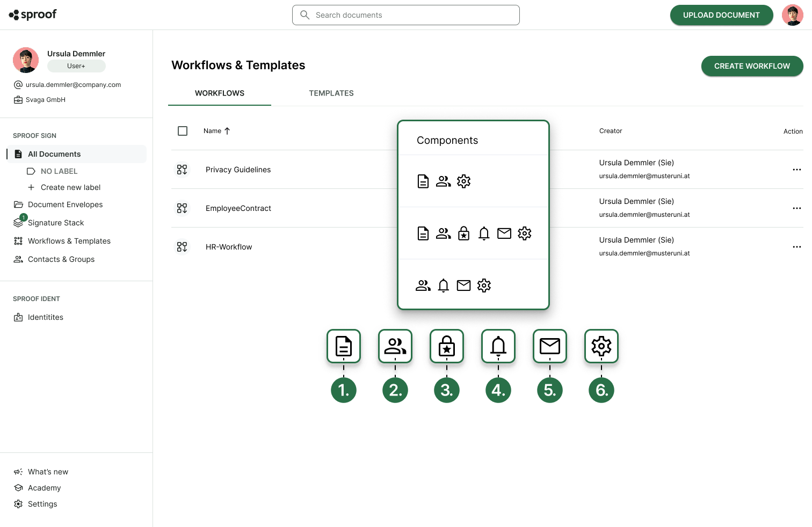Image resolution: width=812 pixels, height=527 pixels.
Task: Open the three-dot action menu for HR-Workflow
Action: pos(797,247)
